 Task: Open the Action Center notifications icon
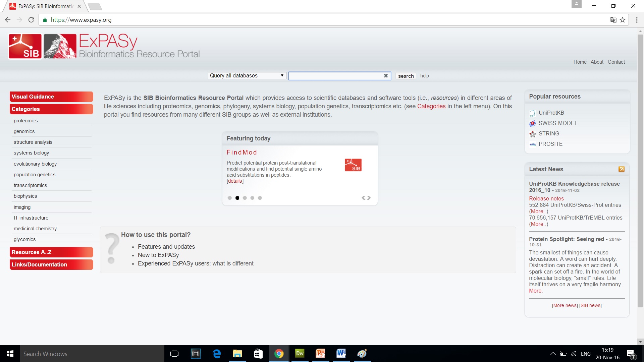631,354
